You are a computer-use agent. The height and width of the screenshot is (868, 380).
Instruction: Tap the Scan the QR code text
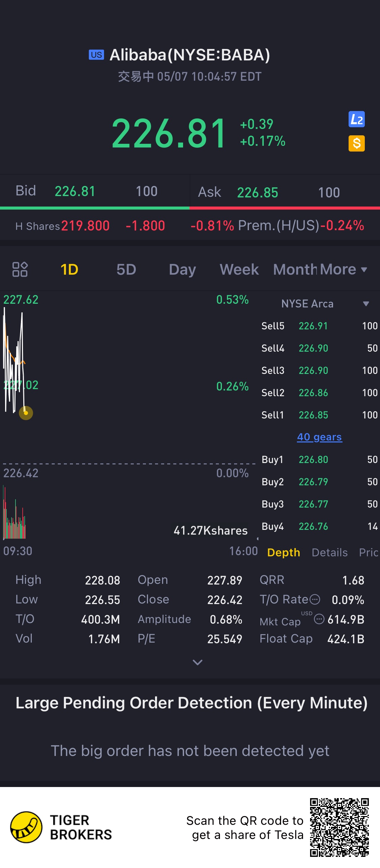(245, 828)
